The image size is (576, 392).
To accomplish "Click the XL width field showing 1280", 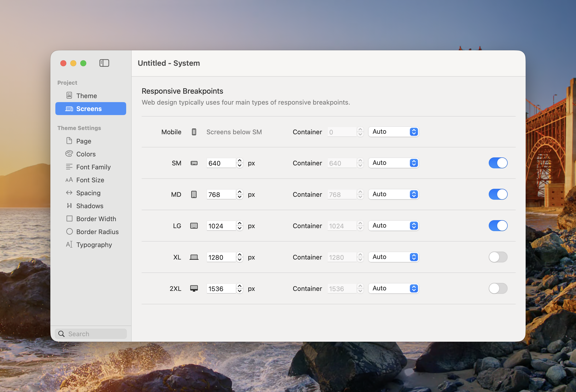I will click(x=221, y=258).
